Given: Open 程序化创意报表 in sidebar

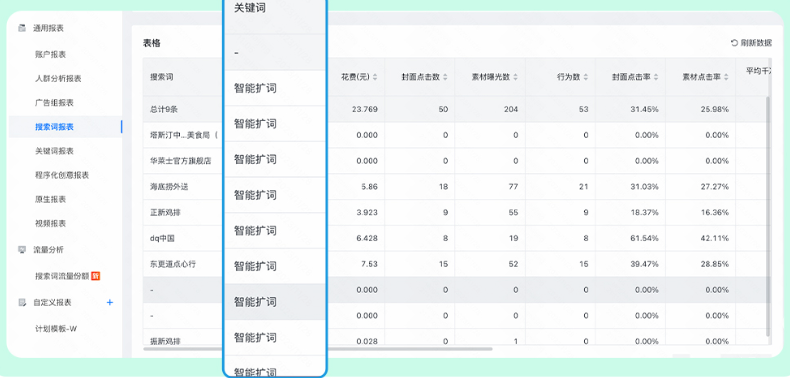Looking at the screenshot, I should tap(62, 175).
